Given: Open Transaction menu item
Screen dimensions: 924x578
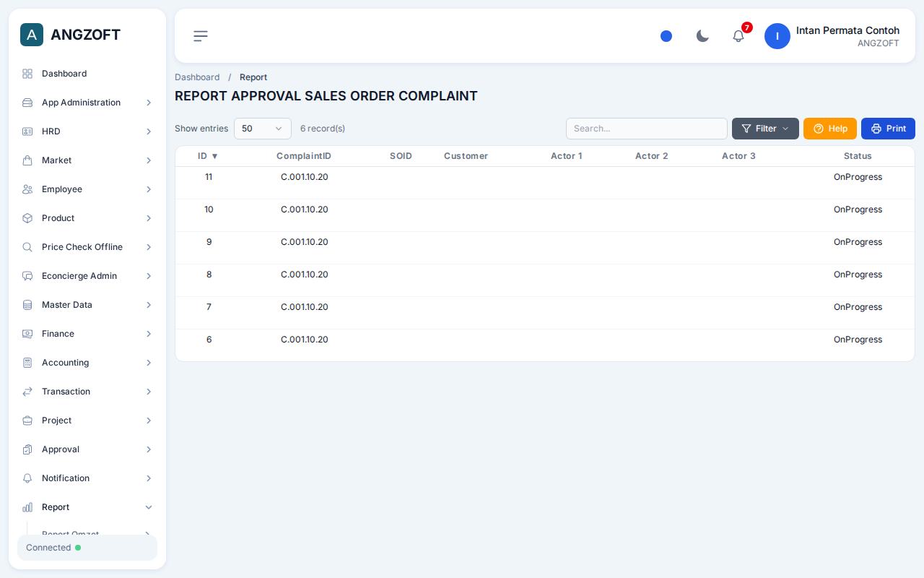Looking at the screenshot, I should 87,392.
